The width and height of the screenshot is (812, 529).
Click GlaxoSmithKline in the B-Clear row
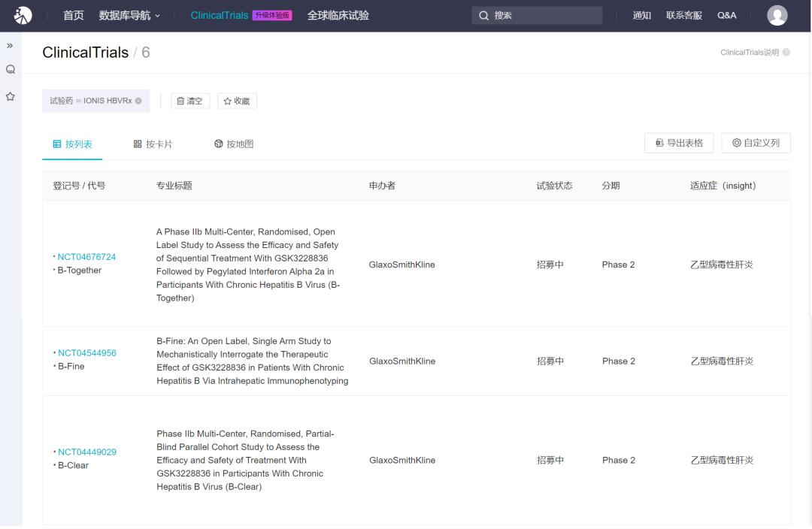tap(402, 460)
